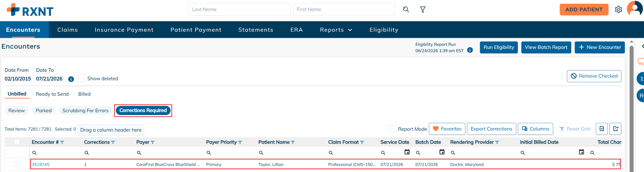The image size is (644, 172).
Task: Collapse the right side panel chevron
Action: tap(642, 46)
